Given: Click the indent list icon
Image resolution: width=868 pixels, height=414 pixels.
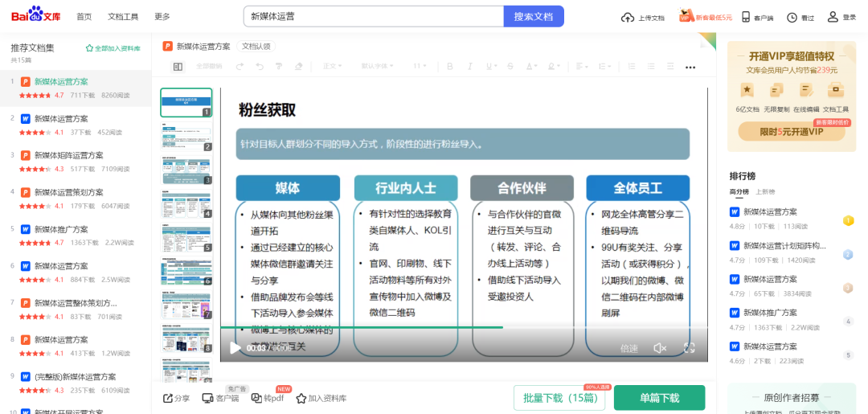Looking at the screenshot, I should (670, 67).
